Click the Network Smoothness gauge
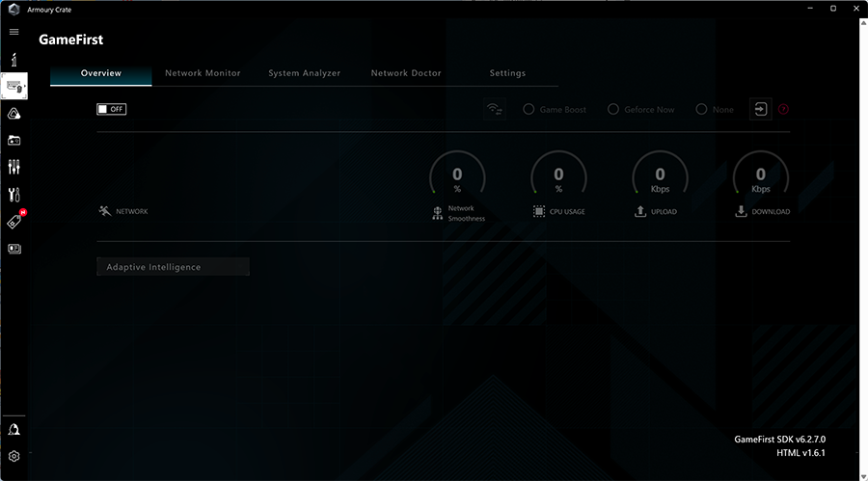The width and height of the screenshot is (868, 481). point(457,173)
